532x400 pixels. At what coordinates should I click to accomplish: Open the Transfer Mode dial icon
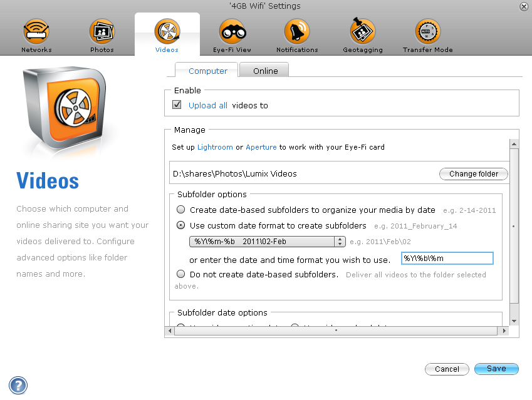[x=428, y=31]
